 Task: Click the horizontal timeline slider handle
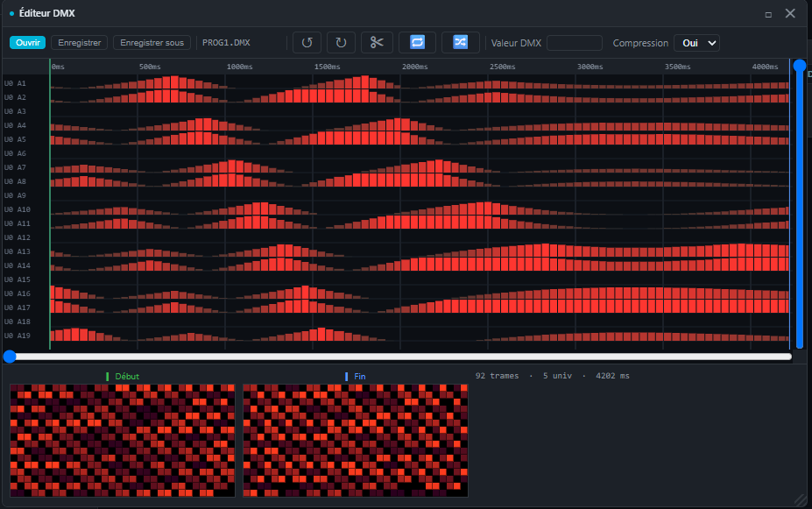point(10,357)
